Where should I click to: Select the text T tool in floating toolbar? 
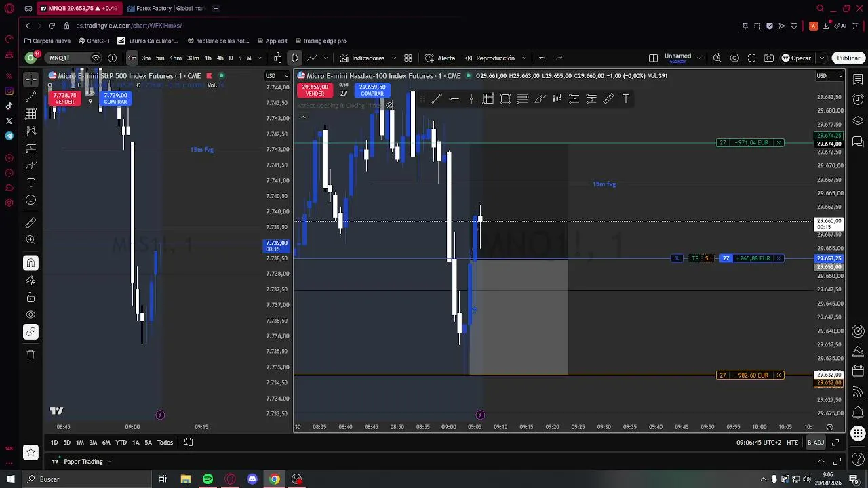click(x=625, y=99)
